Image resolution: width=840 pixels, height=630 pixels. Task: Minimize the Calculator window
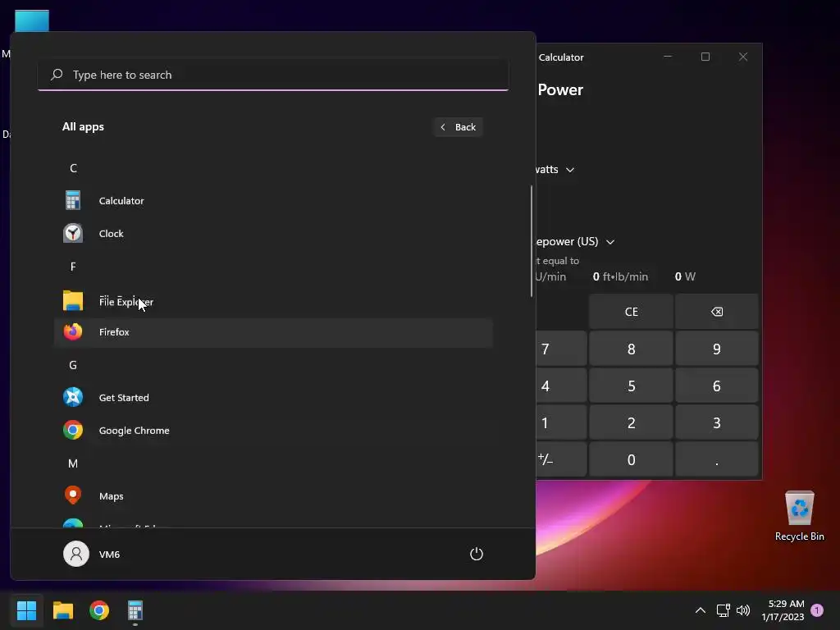click(668, 57)
